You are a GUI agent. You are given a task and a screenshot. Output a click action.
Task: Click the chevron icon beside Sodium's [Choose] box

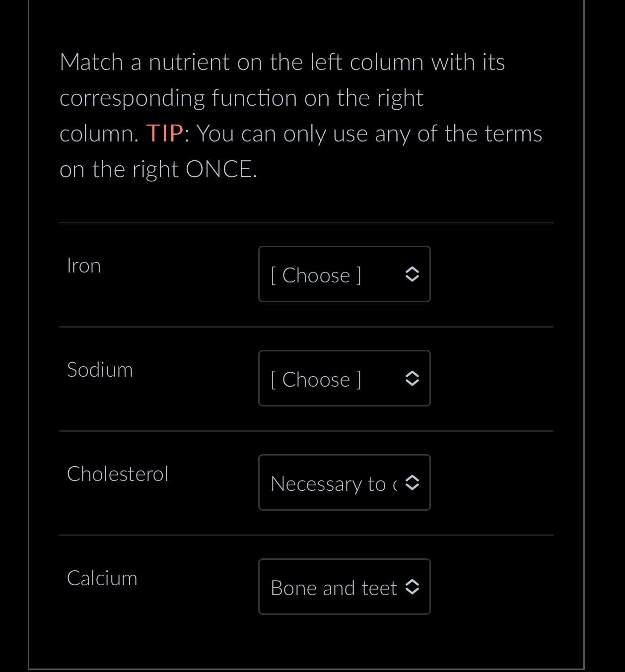click(413, 378)
